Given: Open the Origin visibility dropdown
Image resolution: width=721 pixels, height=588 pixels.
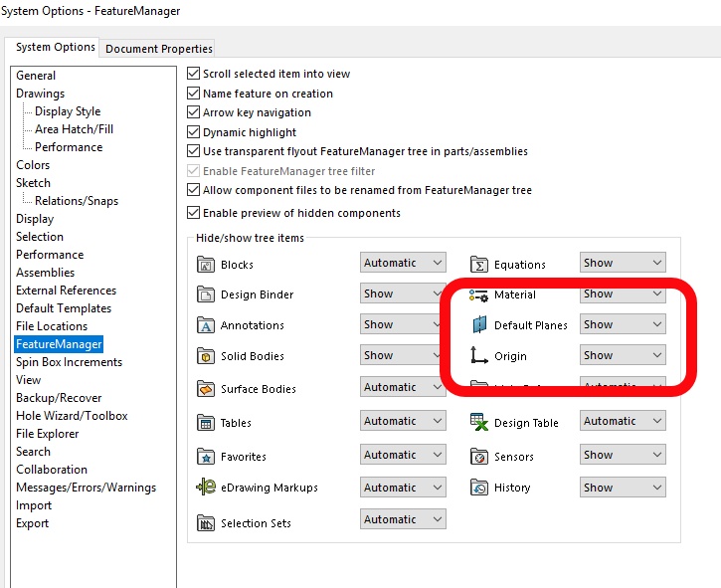Looking at the screenshot, I should [x=623, y=355].
